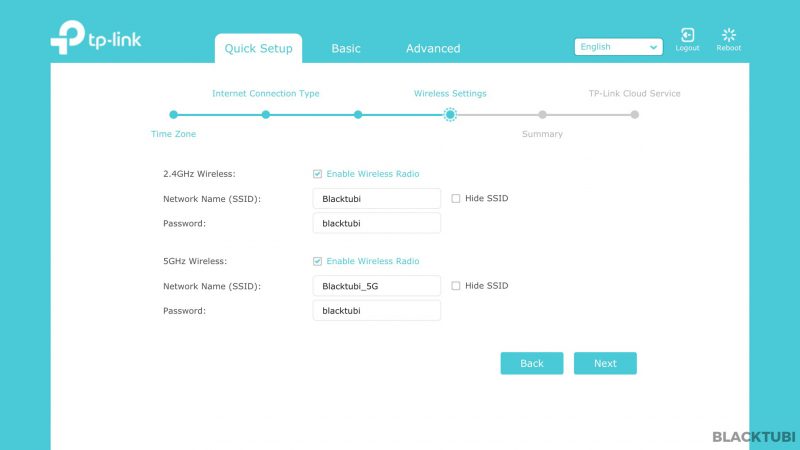Click the Internet Connection Type label

point(266,93)
